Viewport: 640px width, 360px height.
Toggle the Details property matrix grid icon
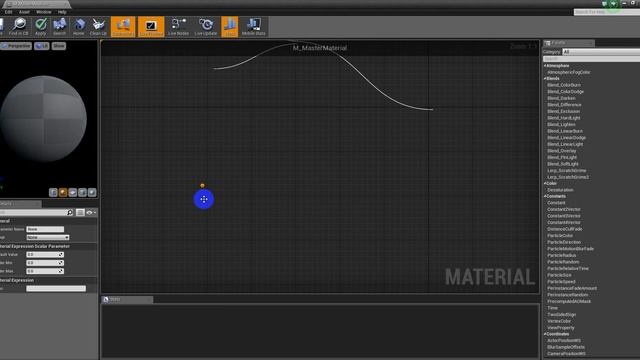[80, 212]
